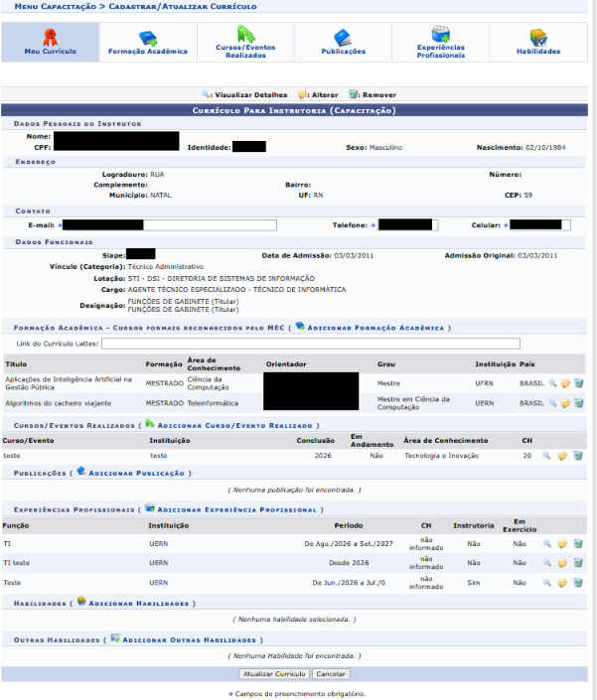597x700 pixels.
Task: Click Adicionar Habilidades link
Action: [138, 604]
